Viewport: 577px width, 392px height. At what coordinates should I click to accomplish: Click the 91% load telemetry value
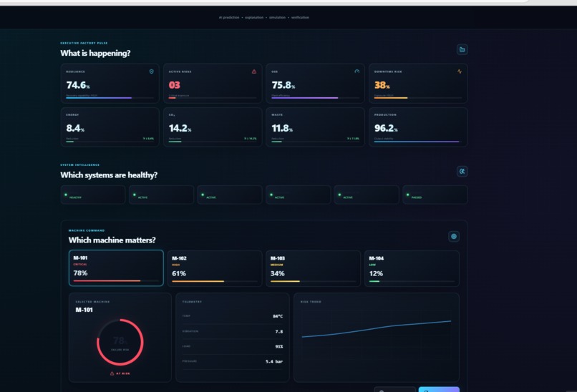click(279, 346)
